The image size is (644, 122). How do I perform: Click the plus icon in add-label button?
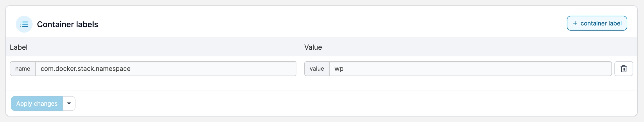click(x=575, y=23)
